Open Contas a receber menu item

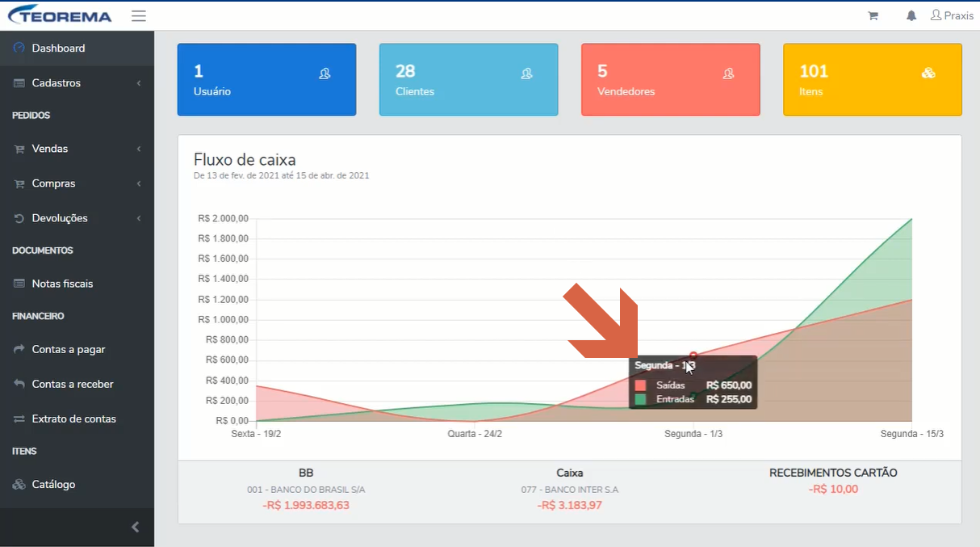77,384
